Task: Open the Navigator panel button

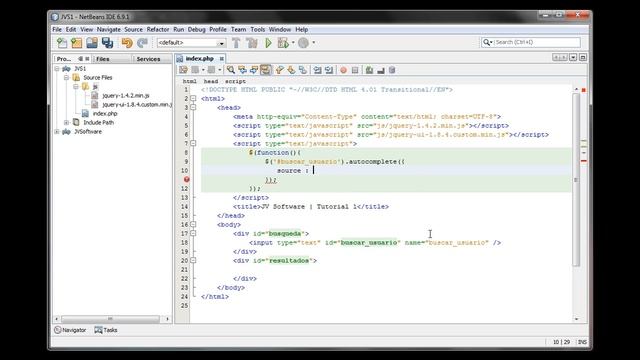Action: pos(70,330)
